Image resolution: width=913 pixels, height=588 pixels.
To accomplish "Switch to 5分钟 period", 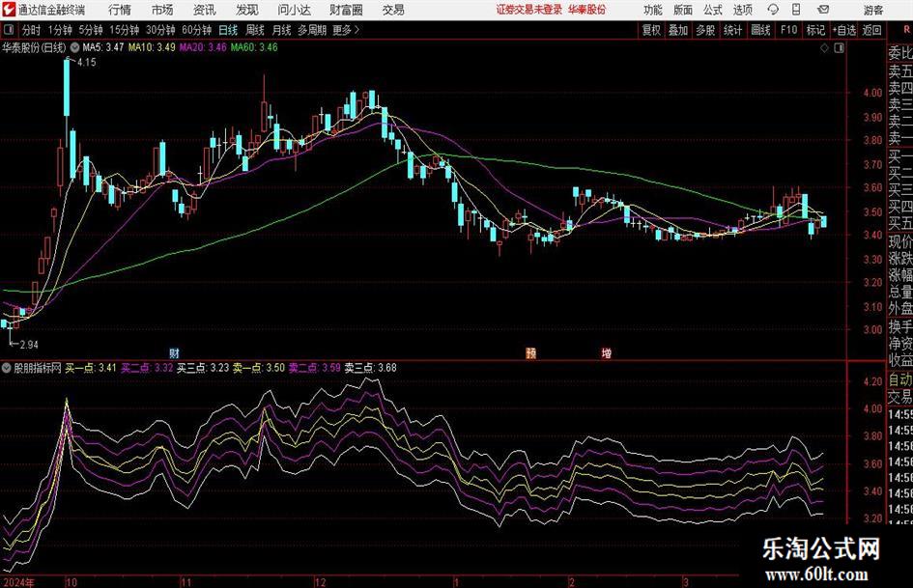I will (x=91, y=30).
